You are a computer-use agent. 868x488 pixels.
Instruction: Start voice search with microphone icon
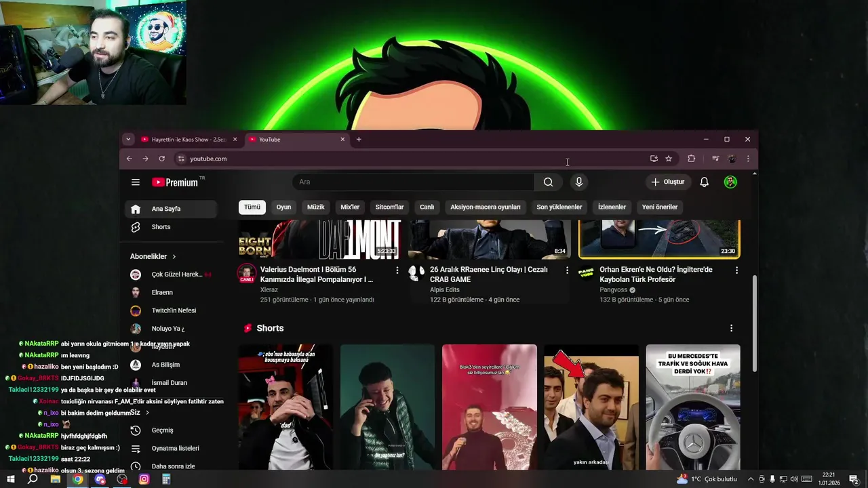tap(578, 182)
